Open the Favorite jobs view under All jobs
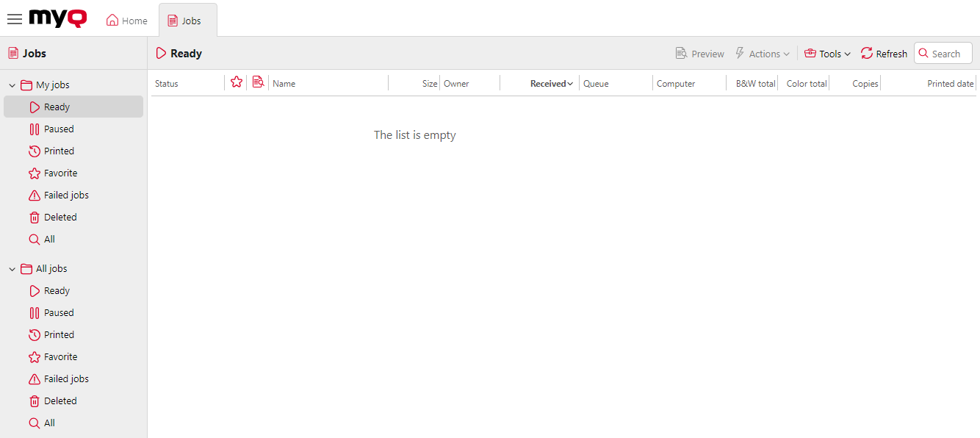 coord(60,356)
